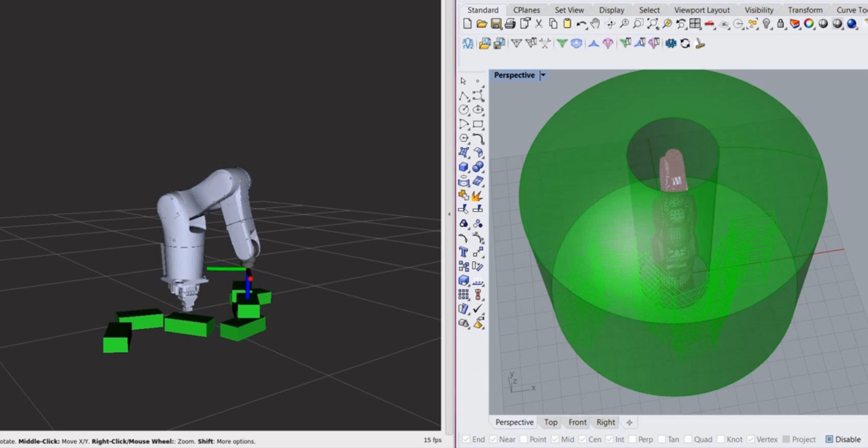The height and width of the screenshot is (448, 868).
Task: Toggle the End osnap checkbox
Action: (x=466, y=439)
